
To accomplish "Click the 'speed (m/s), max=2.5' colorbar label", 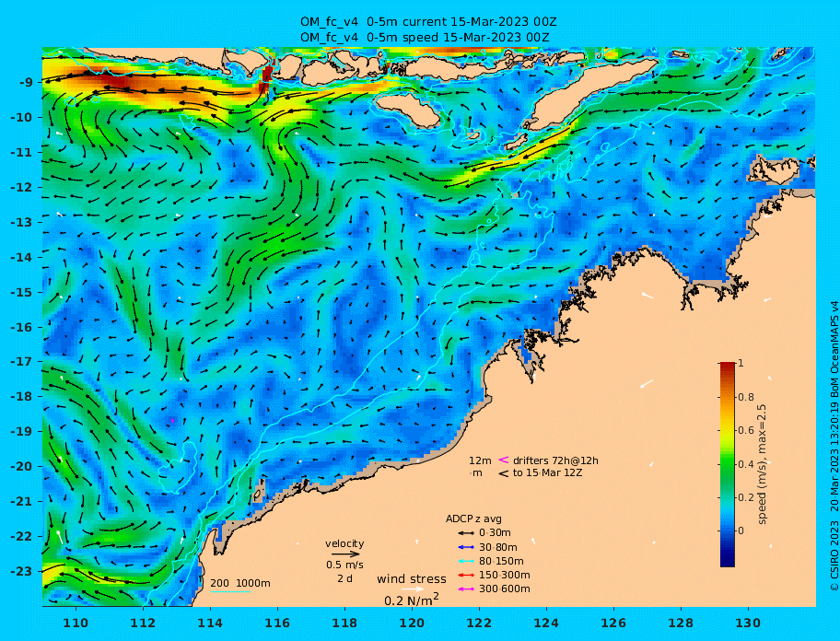I will 763,464.
